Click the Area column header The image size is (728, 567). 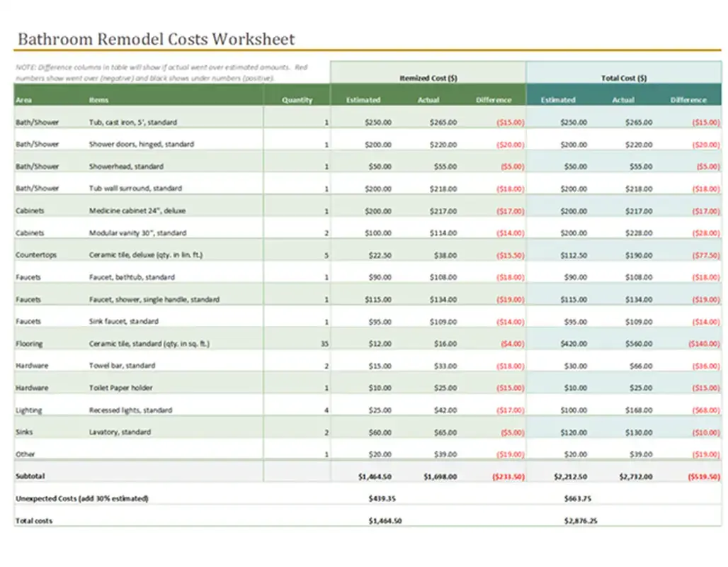(x=23, y=100)
